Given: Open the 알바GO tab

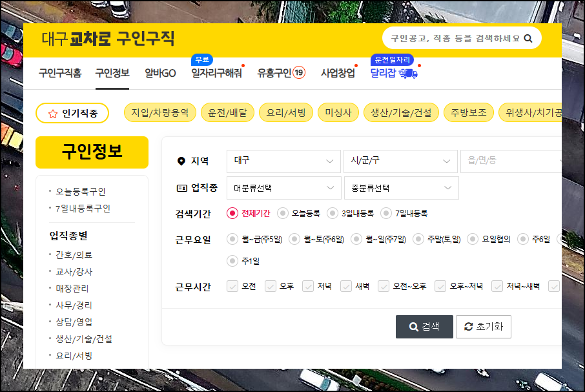Looking at the screenshot, I should 160,73.
